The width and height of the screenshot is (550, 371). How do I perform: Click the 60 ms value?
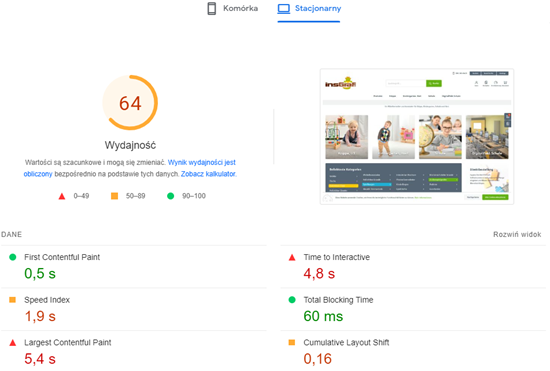323,316
